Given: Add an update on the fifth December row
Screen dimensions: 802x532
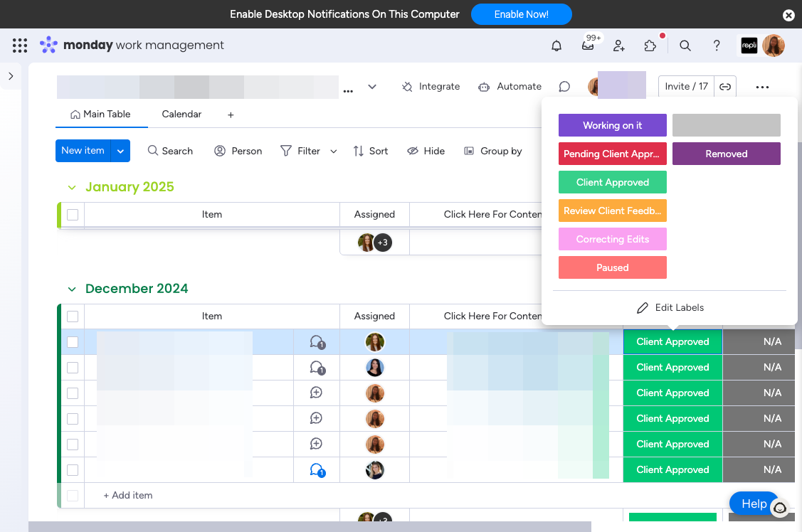Looking at the screenshot, I should 316,444.
